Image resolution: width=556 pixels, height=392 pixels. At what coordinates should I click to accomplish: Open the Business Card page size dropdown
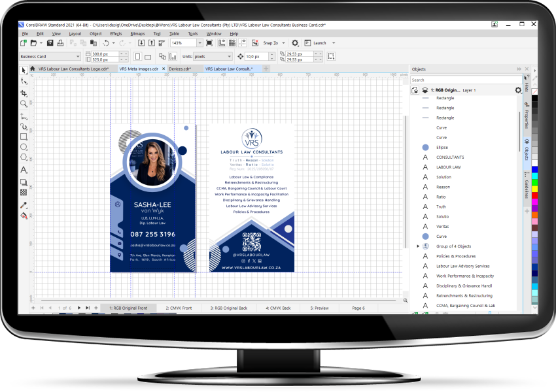coord(78,56)
